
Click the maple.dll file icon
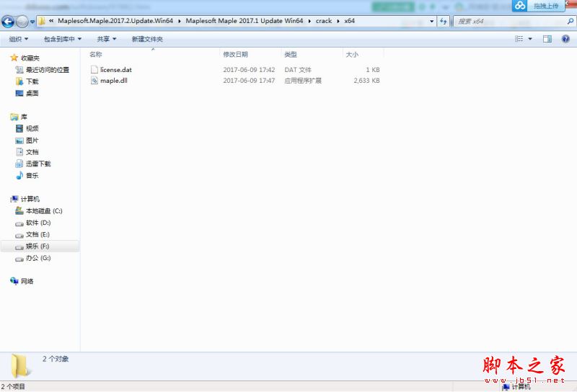point(94,81)
